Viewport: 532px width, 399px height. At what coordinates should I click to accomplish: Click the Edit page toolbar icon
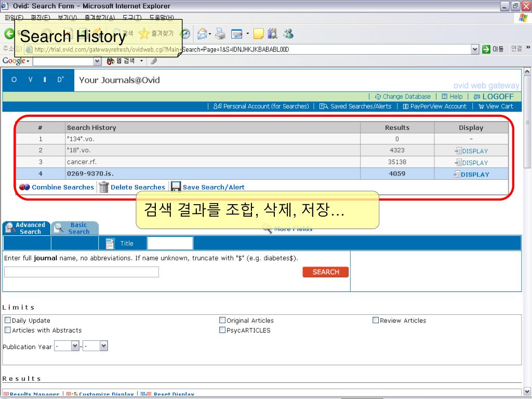(237, 34)
